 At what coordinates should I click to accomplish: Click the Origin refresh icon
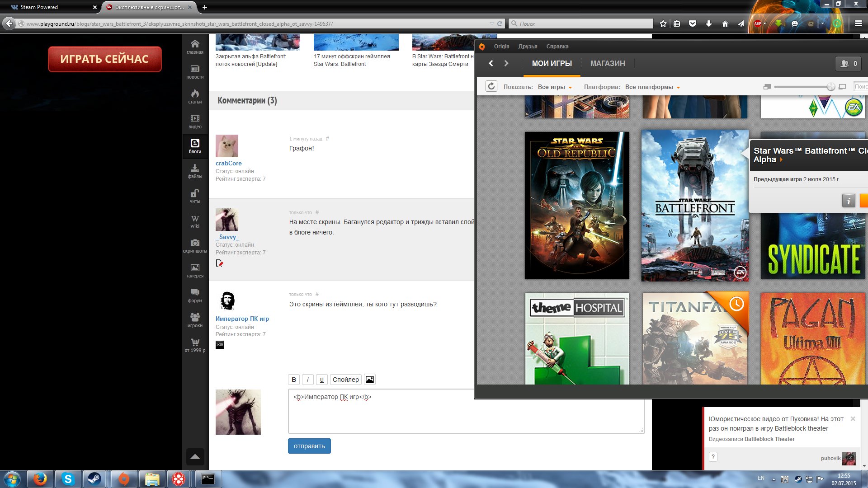click(x=491, y=86)
